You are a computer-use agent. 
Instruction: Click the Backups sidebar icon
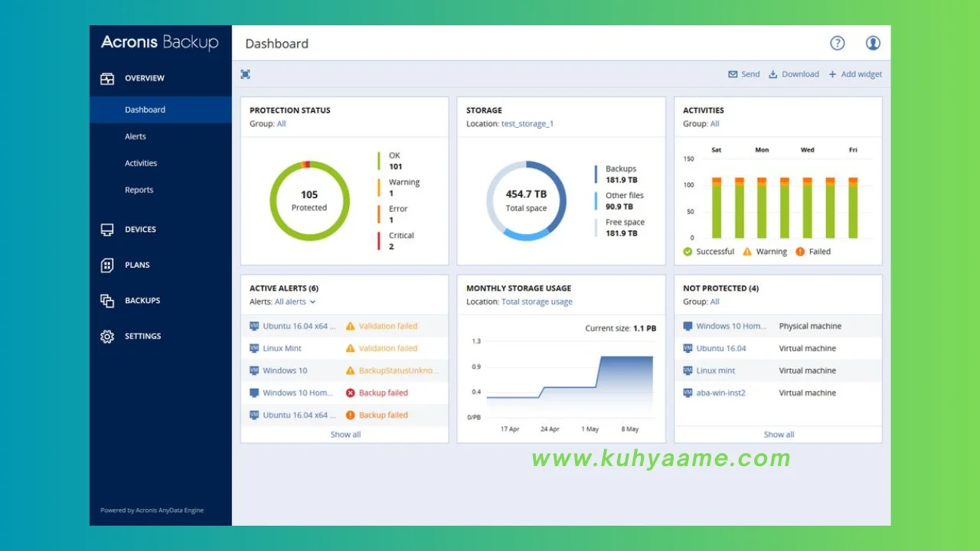pos(107,301)
